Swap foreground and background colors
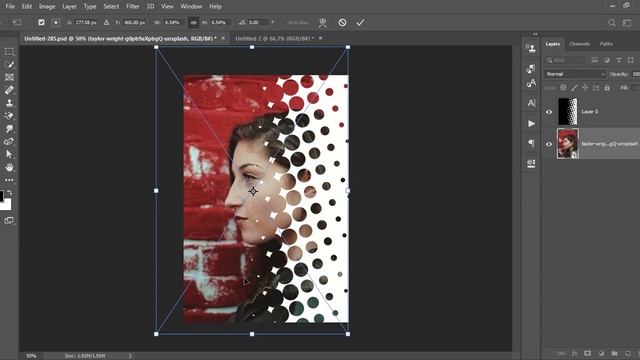 [x=10, y=192]
